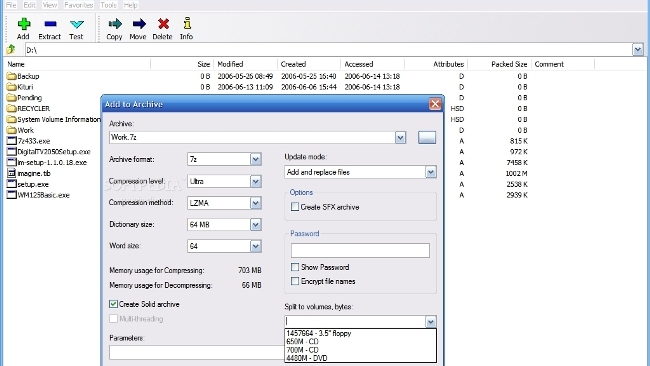
Task: Sort file list by Created column
Action: coord(309,64)
